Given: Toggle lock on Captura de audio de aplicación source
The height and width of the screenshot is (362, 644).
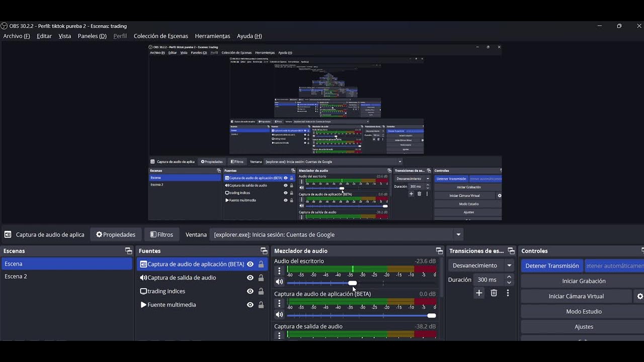Looking at the screenshot, I should pyautogui.click(x=261, y=264).
